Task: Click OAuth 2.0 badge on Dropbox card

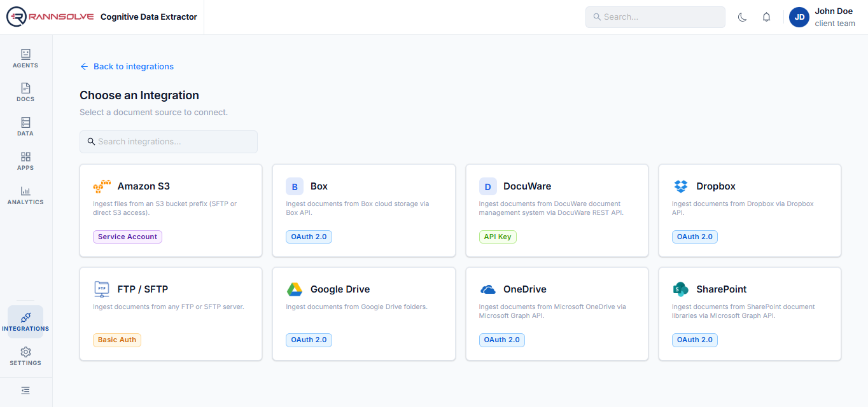Action: coord(695,237)
